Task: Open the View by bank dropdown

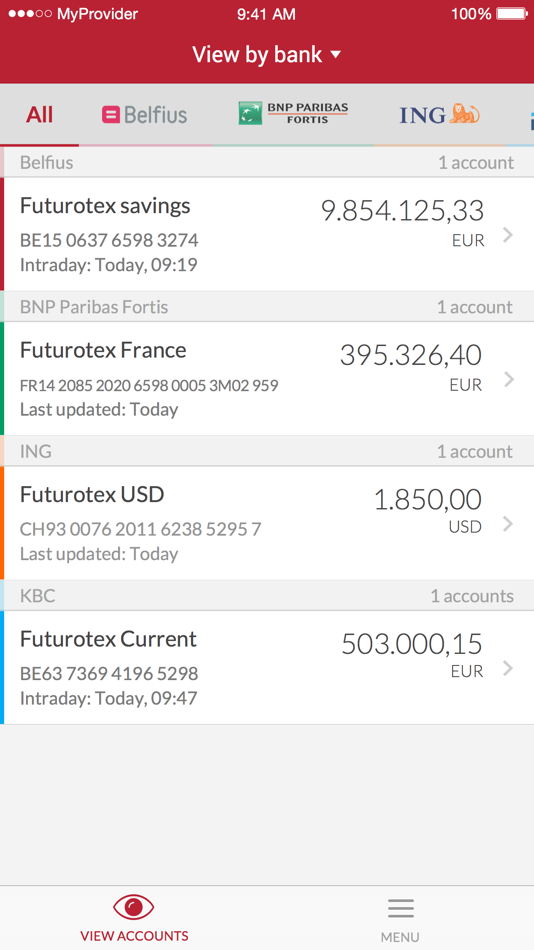Action: click(267, 55)
